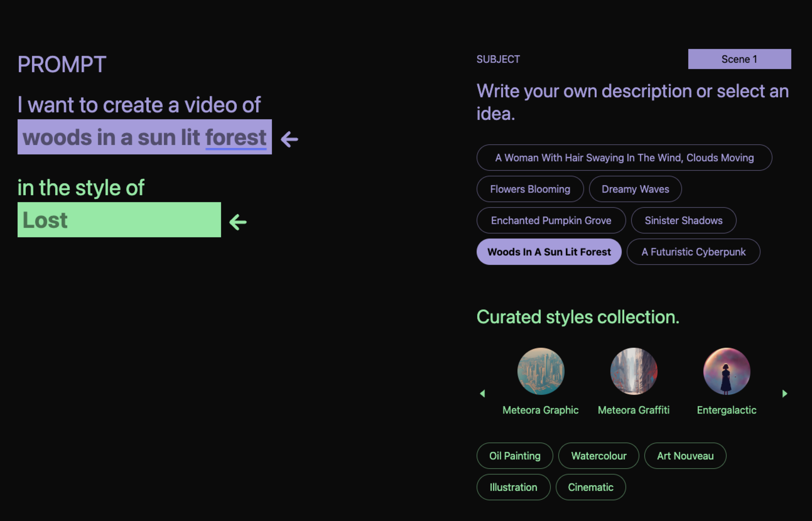Deselect Woods In A Sun Lit Forest chip
812x521 pixels.
pos(549,252)
